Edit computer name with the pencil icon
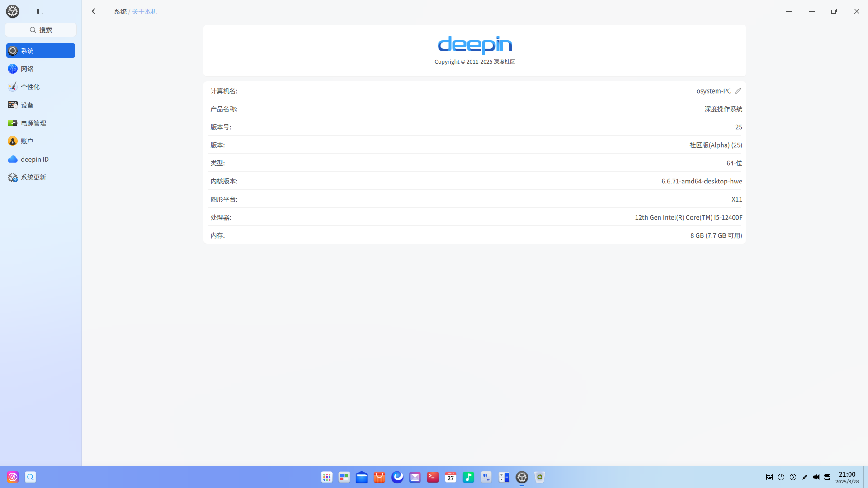The width and height of the screenshot is (868, 488). click(738, 91)
